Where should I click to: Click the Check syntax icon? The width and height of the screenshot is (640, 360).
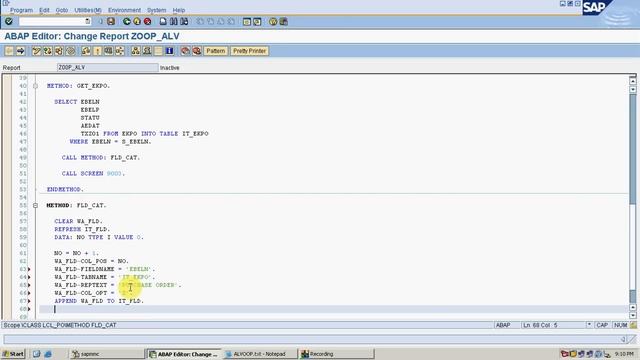pyautogui.click(x=86, y=51)
